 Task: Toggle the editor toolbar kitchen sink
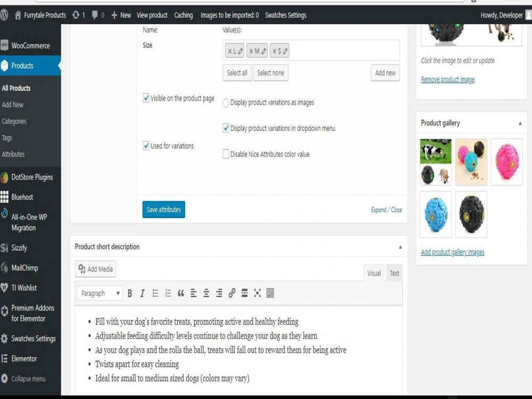(270, 293)
